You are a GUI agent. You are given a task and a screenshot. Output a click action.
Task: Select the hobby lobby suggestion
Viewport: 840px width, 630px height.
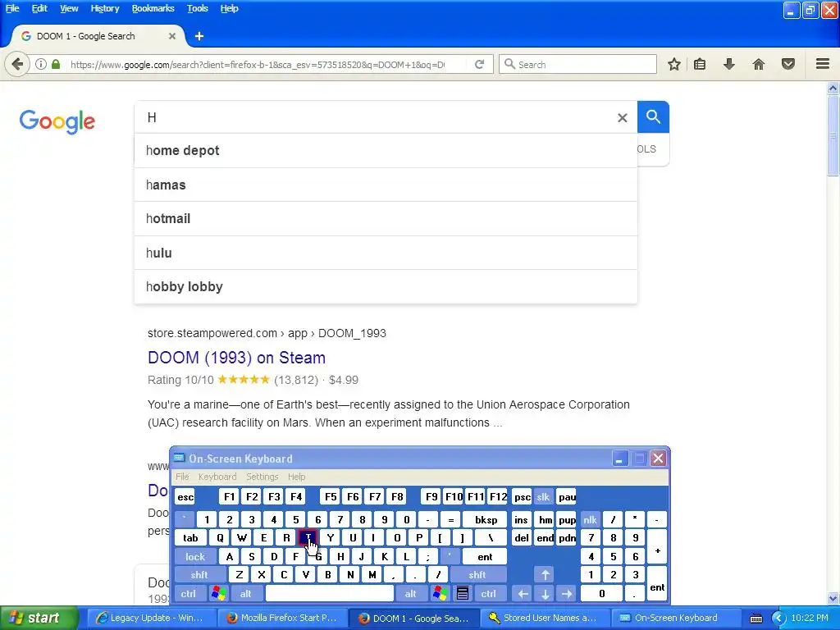coord(386,286)
